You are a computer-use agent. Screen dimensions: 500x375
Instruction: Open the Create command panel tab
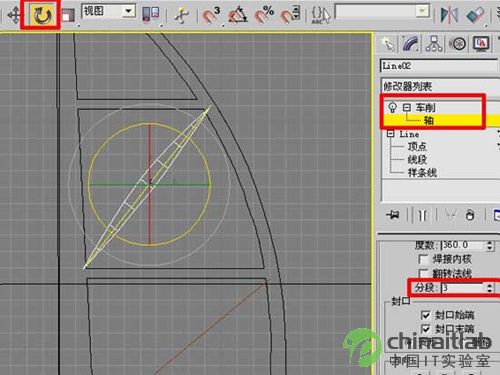(389, 44)
